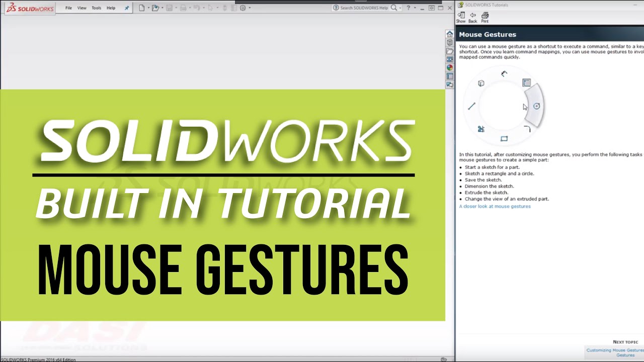This screenshot has height=362, width=644.
Task: Click 'Start a sketch for a part.' text
Action: (x=492, y=167)
